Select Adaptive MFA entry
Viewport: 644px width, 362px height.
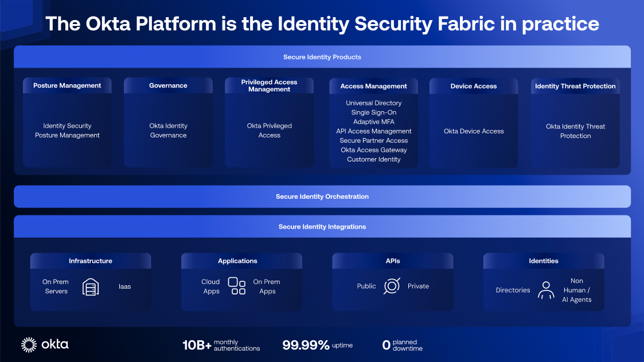click(x=373, y=122)
